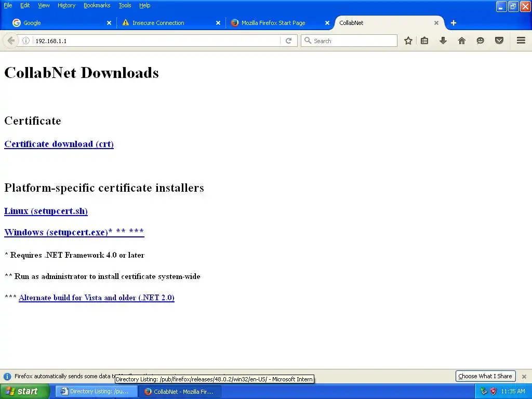Open the Linux setupcert.sh link
This screenshot has height=399, width=532.
46,211
